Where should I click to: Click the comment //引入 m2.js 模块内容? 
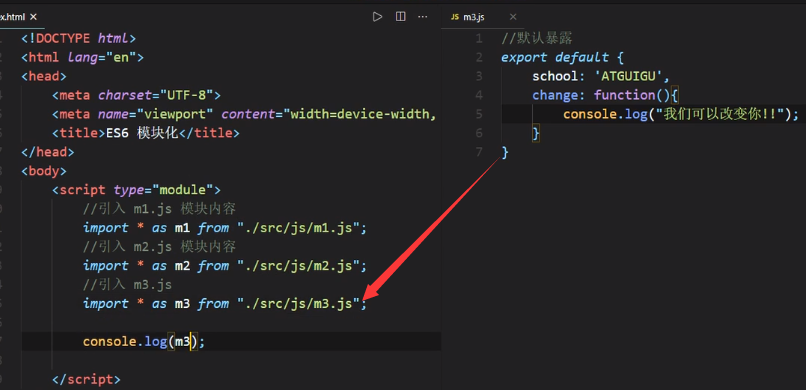pos(159,247)
